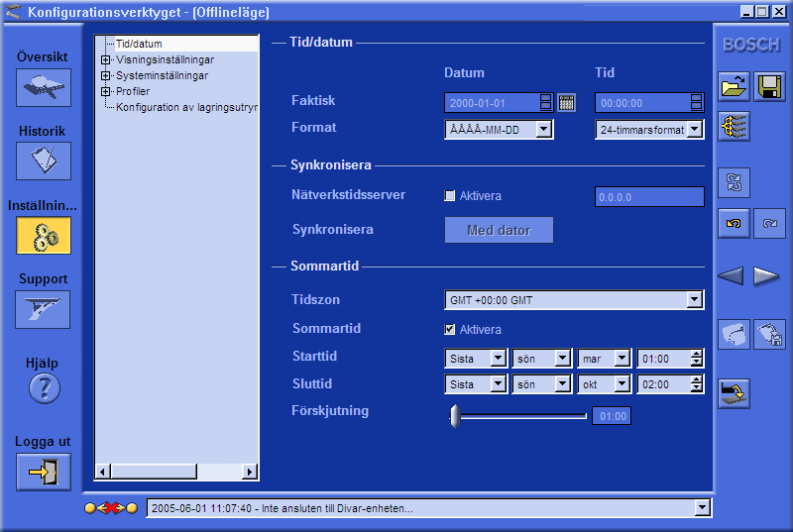Click the Faktisk date spinner arrows
This screenshot has height=532, width=793.
click(546, 103)
